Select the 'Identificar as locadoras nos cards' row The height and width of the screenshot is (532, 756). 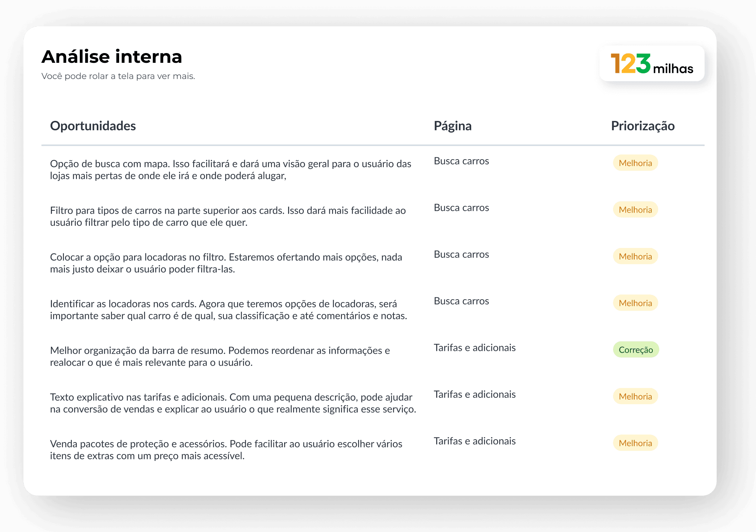228,310
